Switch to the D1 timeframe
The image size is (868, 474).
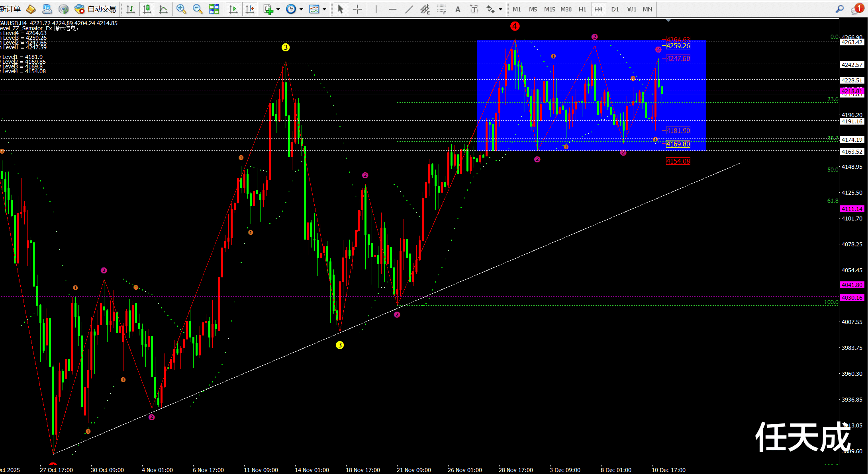click(x=615, y=9)
